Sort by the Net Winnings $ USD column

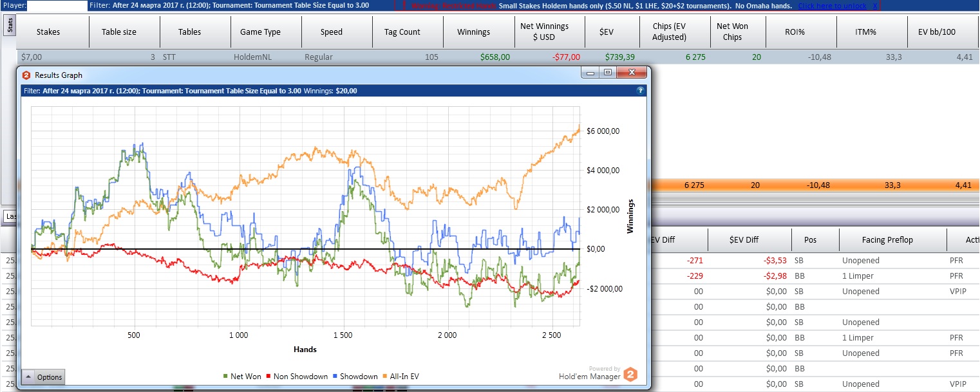click(544, 32)
